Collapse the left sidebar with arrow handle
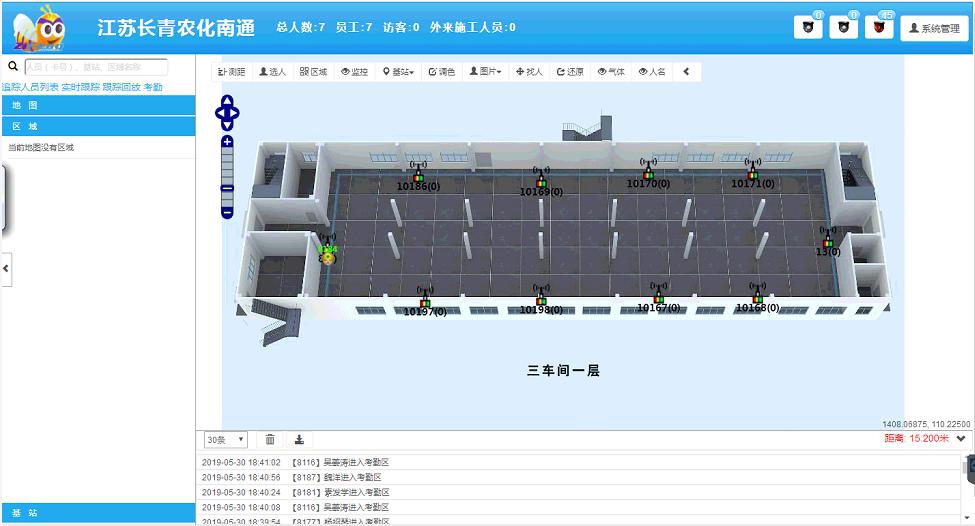This screenshot has height=526, width=975. click(x=6, y=269)
